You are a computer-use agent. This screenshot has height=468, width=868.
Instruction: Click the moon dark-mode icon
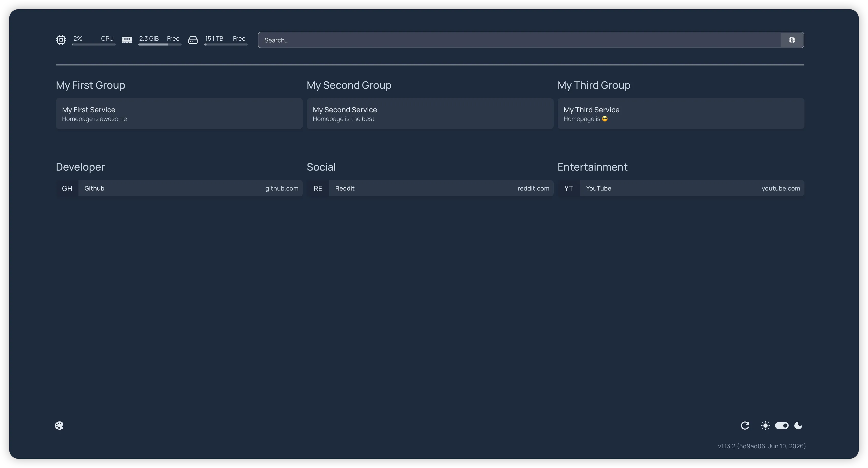click(798, 426)
